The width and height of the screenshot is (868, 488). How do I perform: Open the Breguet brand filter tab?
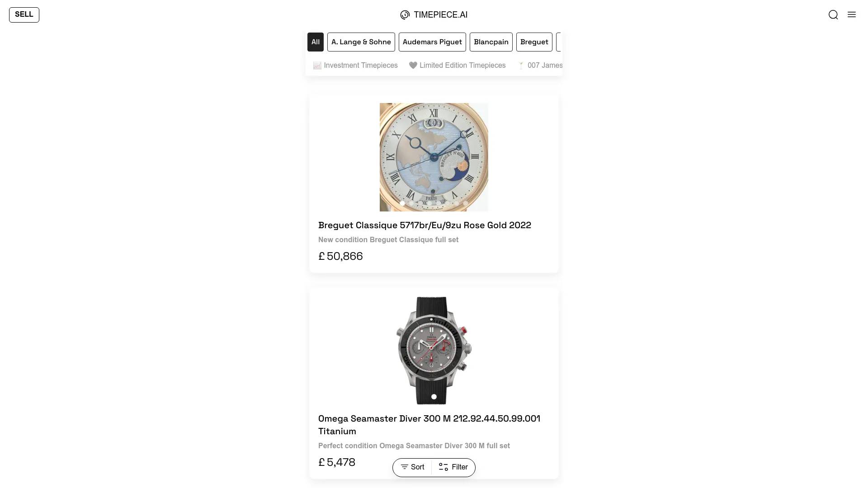(x=534, y=42)
